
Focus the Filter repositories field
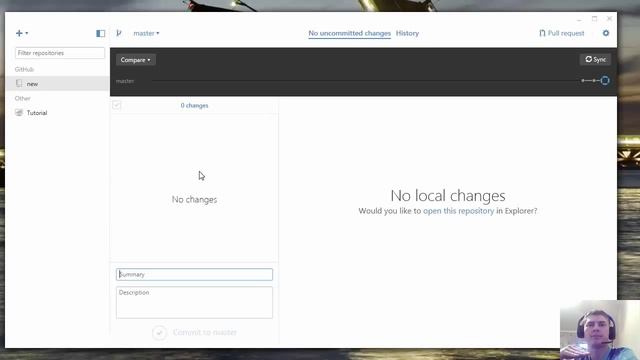60,53
